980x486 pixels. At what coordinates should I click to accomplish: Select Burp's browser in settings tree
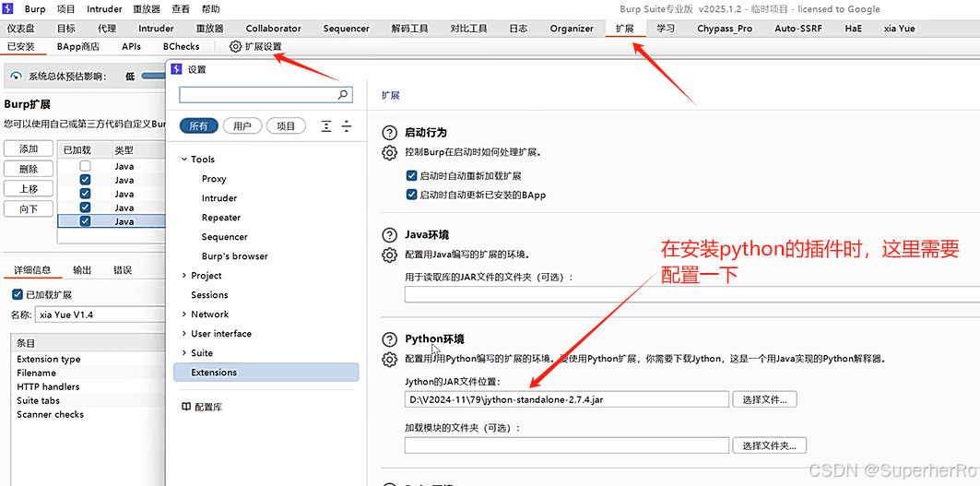tap(234, 256)
